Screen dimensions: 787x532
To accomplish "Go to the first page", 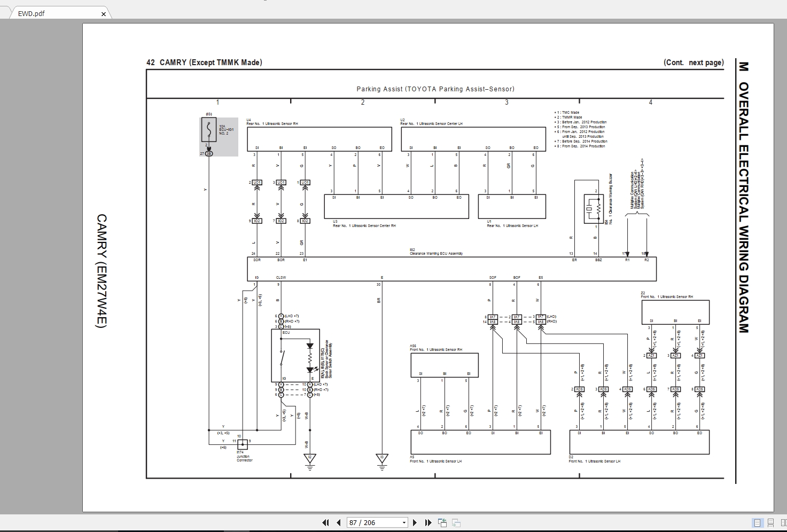I will pyautogui.click(x=325, y=522).
